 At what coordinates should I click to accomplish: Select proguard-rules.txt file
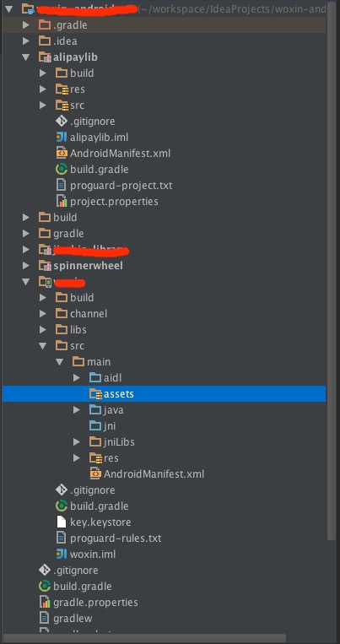tap(116, 538)
